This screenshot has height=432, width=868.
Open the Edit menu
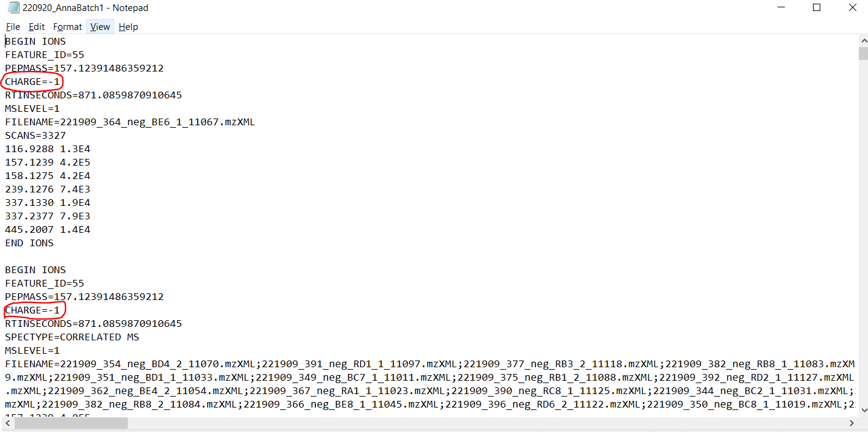point(36,26)
